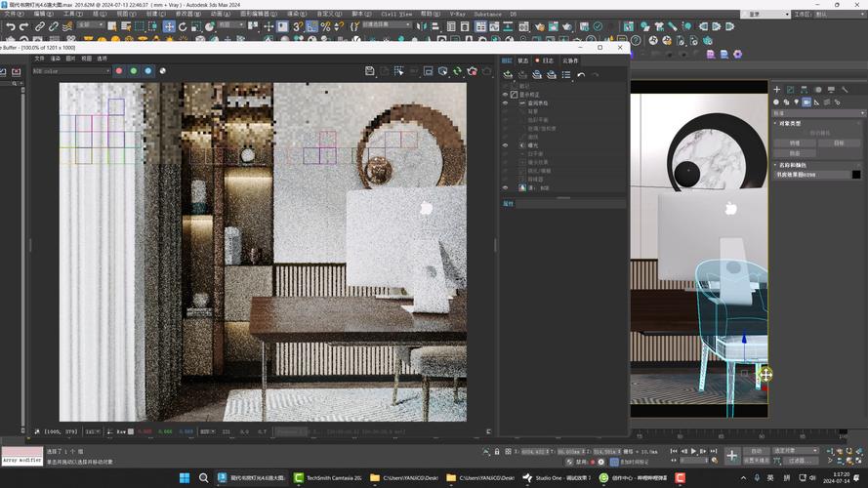Toggle the Angle Snap tool

312,26
